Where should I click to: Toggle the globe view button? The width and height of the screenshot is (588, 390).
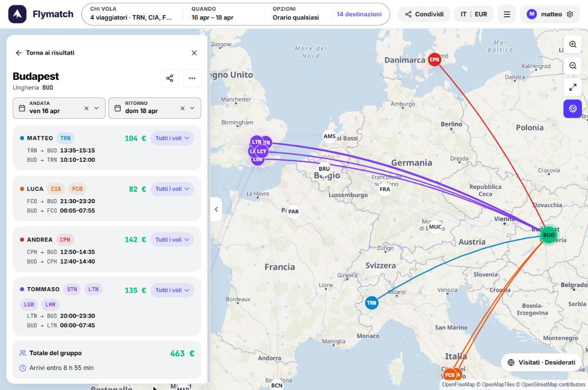coord(573,109)
